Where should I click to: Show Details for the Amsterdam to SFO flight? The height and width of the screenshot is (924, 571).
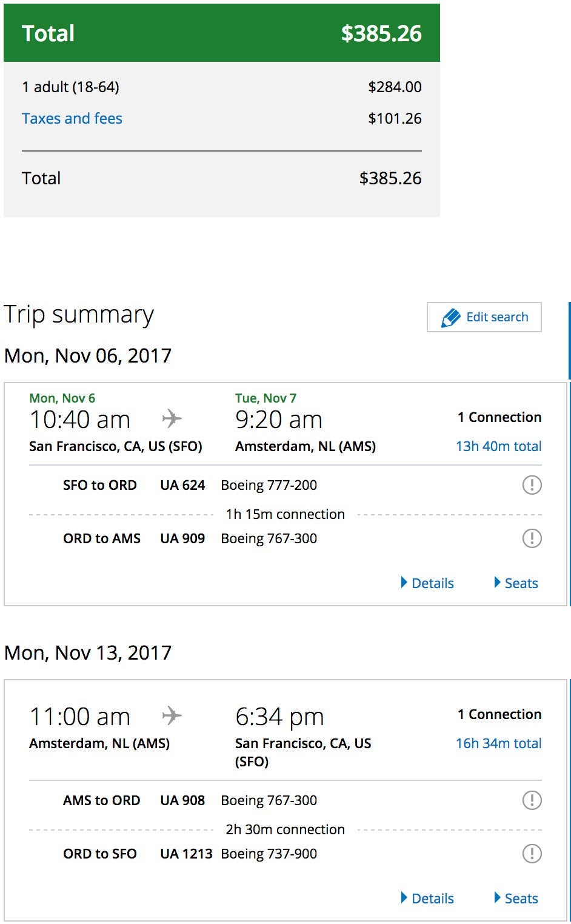[427, 899]
